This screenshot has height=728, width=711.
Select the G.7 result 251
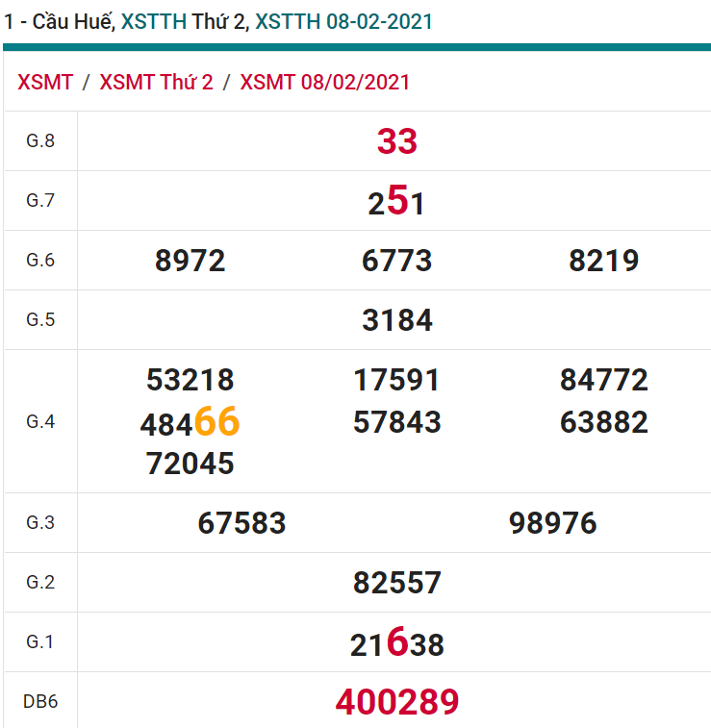coord(396,202)
